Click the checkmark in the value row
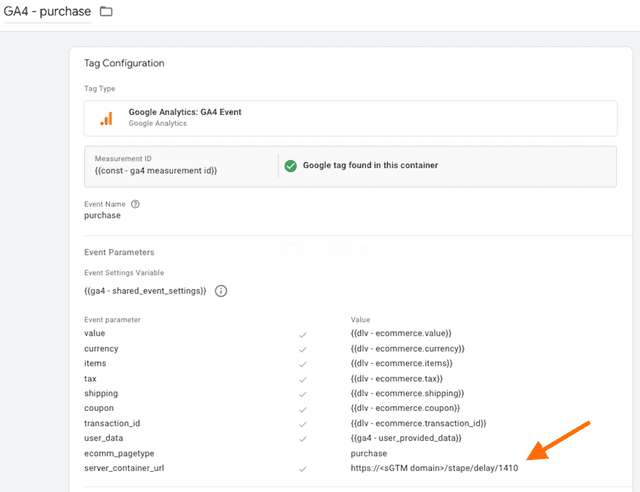The image size is (640, 492). coord(303,334)
